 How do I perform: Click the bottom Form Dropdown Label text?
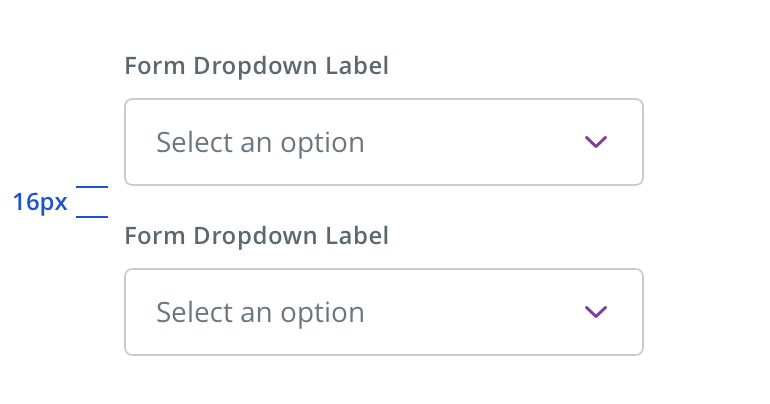pyautogui.click(x=256, y=236)
